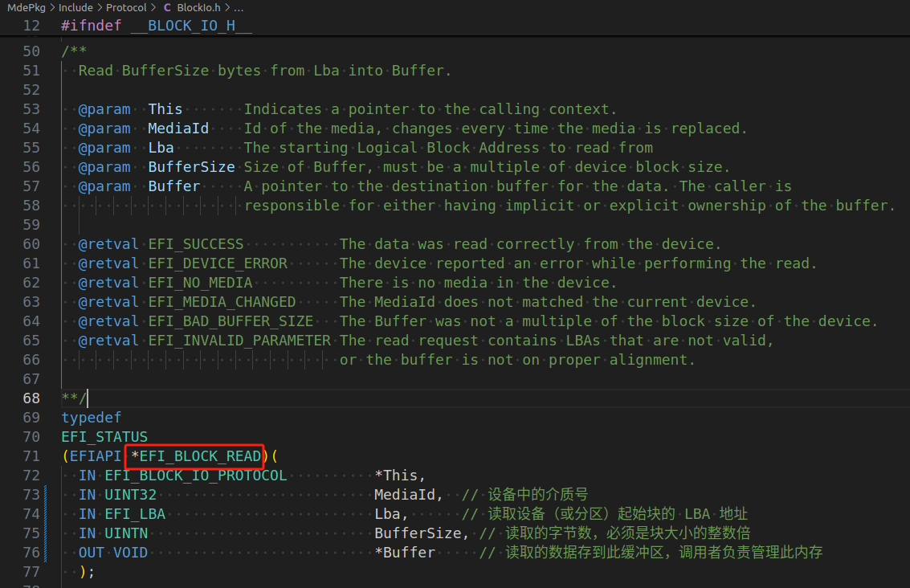
Task: Place cursor on typedef keyword
Action: click(91, 418)
